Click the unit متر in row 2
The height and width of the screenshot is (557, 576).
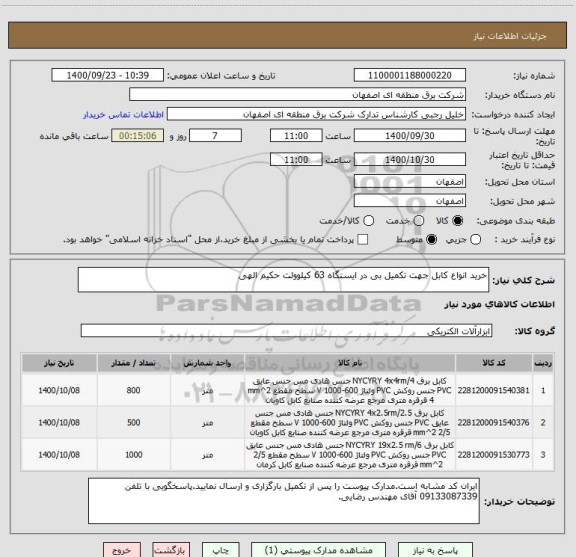pos(208,423)
